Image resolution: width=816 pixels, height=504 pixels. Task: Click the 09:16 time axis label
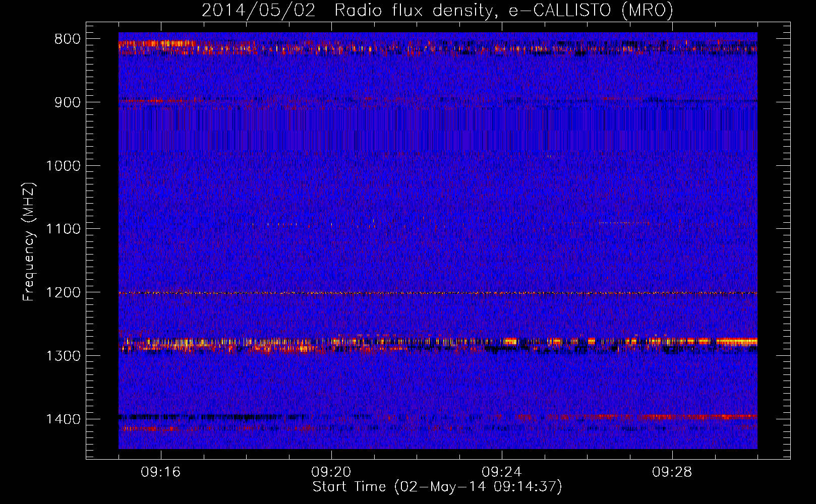[161, 472]
